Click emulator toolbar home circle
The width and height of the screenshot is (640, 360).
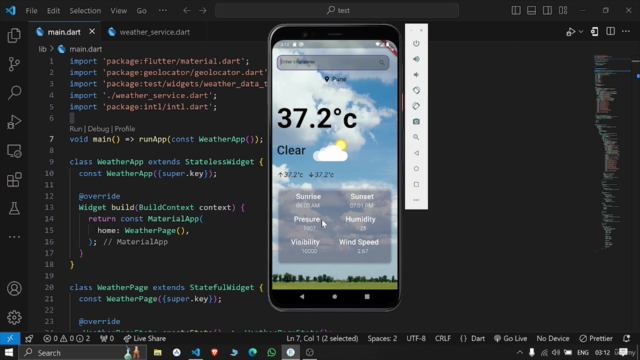(x=416, y=169)
